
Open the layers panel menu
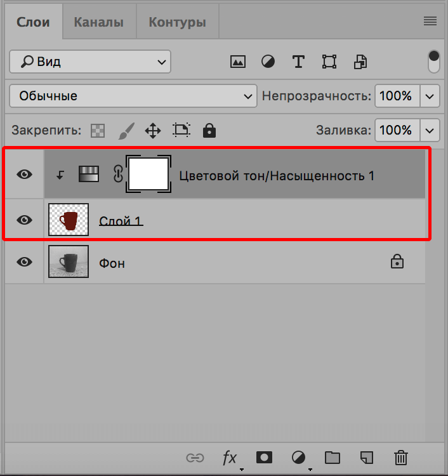pos(430,21)
